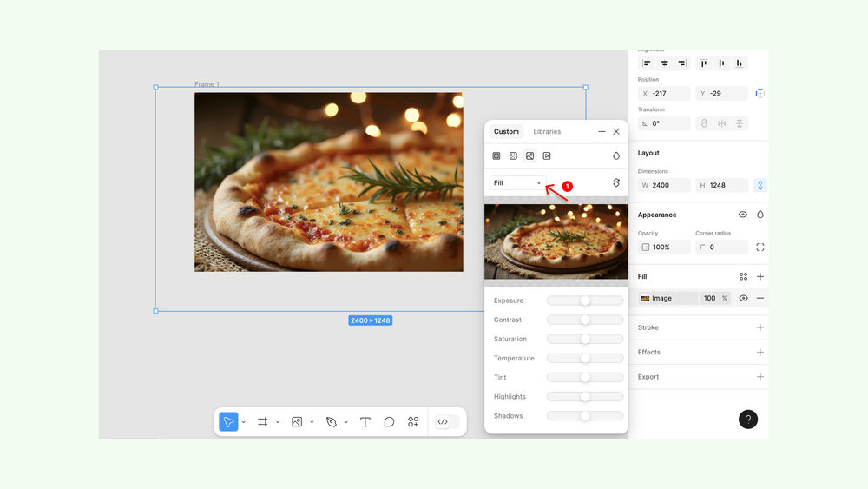Toggle Dev Mode code switch
Image resolution: width=868 pixels, height=489 pixels.
pyautogui.click(x=447, y=422)
